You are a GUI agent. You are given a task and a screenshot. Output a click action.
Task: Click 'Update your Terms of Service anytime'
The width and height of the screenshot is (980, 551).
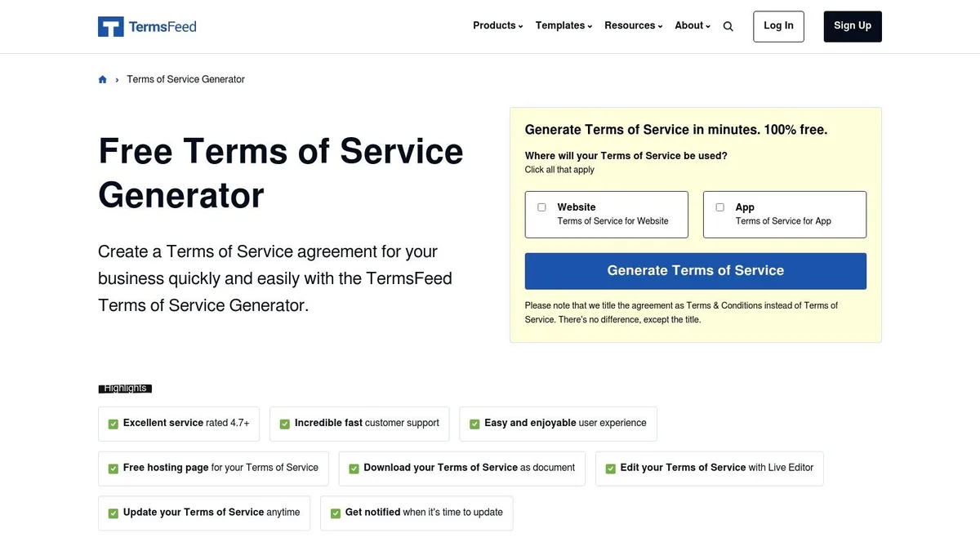(212, 513)
